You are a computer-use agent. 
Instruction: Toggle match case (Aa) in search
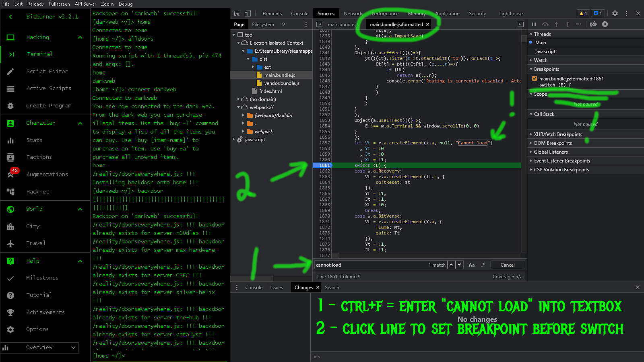coord(472,265)
